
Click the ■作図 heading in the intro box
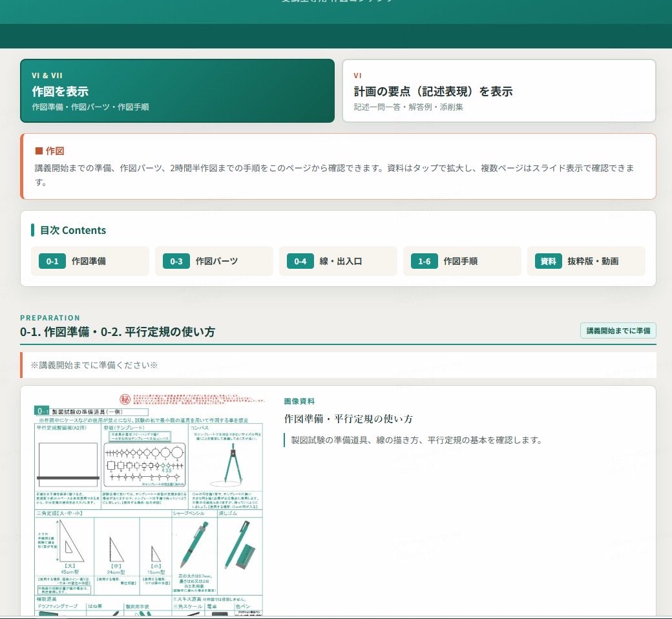50,151
